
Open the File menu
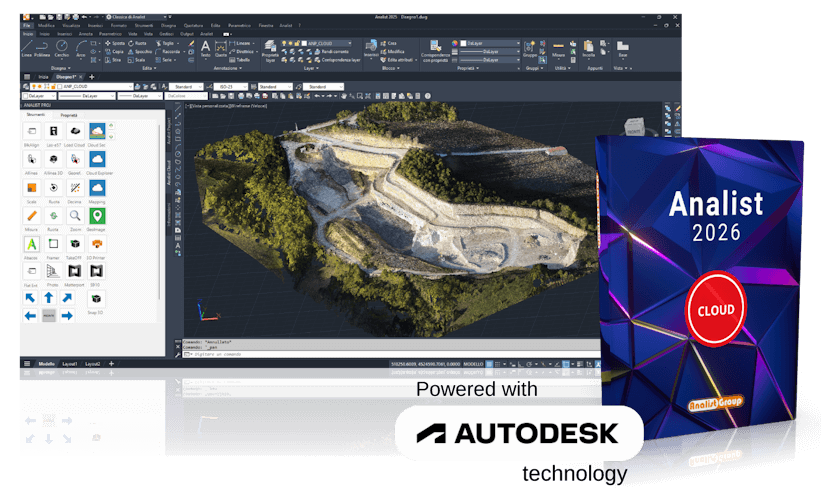tap(27, 25)
